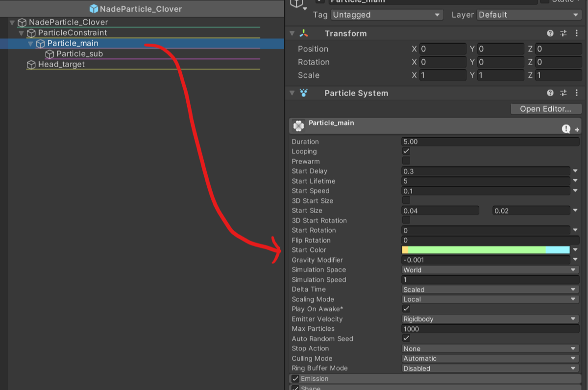Toggle the Play On Awake checkbox
The image size is (588, 390).
tap(406, 309)
